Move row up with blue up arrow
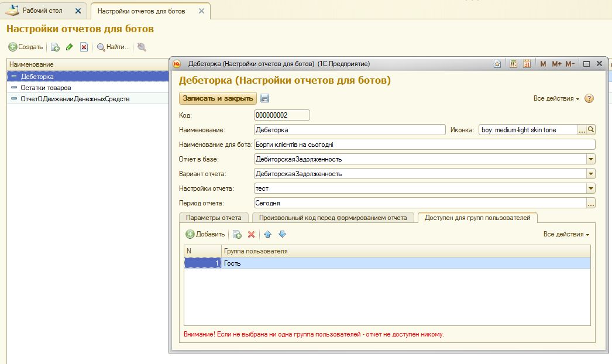The height and width of the screenshot is (364, 612). [268, 234]
